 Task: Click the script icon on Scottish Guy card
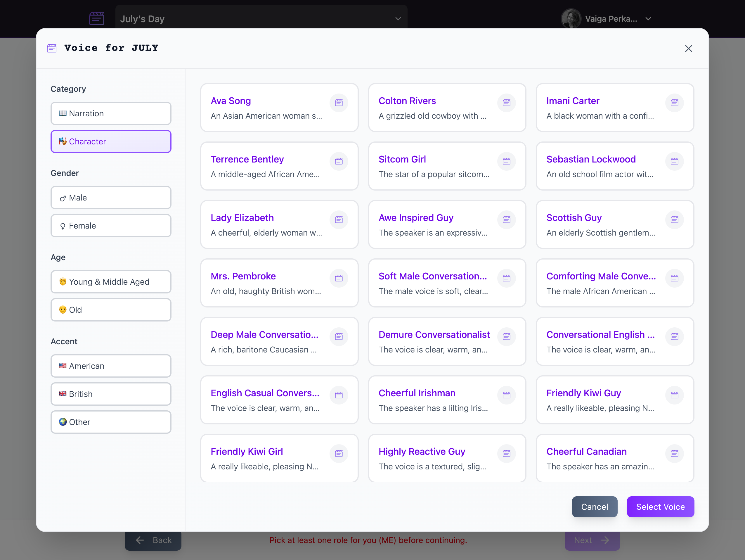[x=674, y=220]
